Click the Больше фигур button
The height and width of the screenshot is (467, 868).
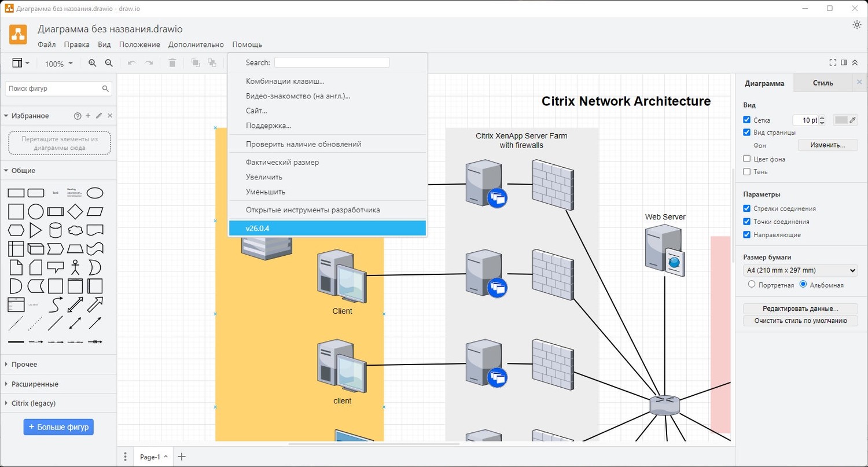[x=58, y=427]
